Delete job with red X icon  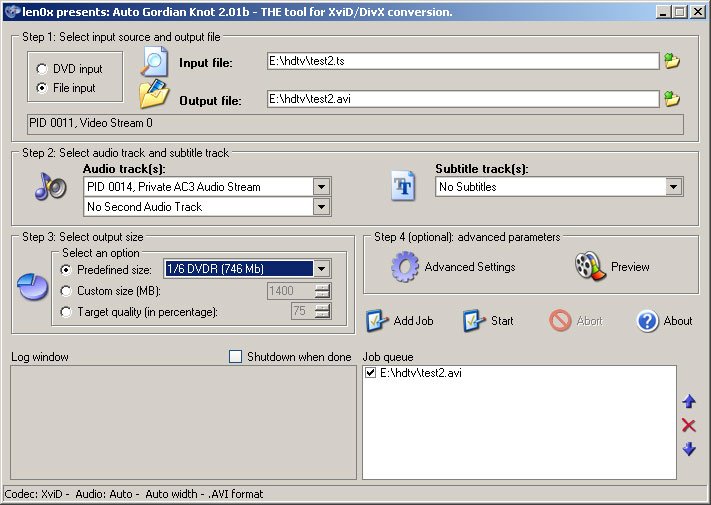pos(688,425)
